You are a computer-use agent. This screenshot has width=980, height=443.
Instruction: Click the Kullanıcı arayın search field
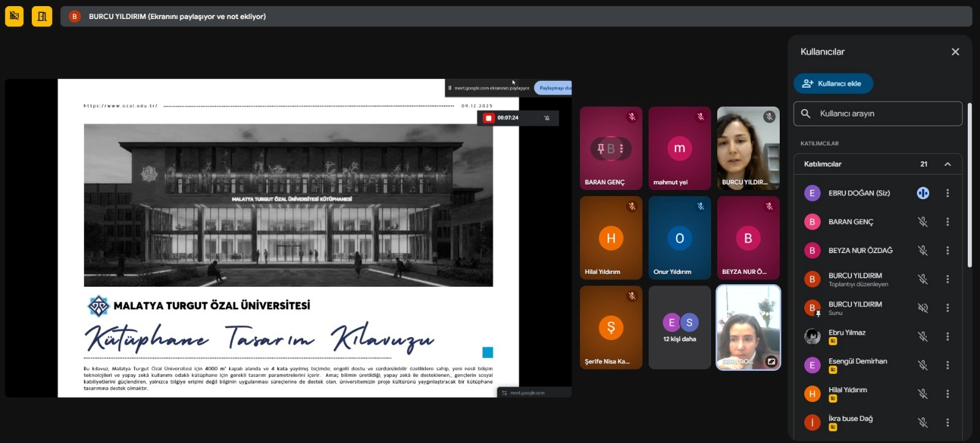point(882,113)
